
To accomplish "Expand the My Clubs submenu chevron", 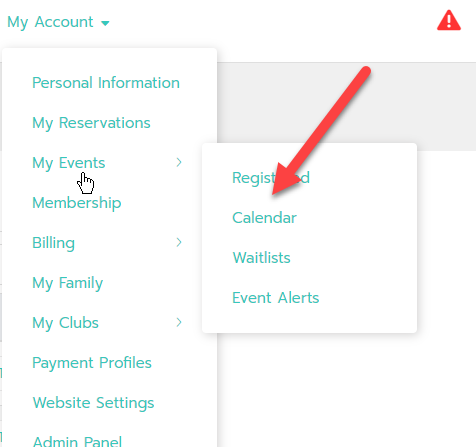I will (x=179, y=322).
